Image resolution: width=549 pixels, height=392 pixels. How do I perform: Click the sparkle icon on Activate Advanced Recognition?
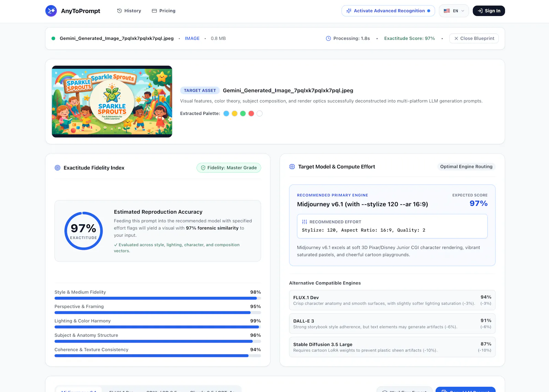(349, 11)
